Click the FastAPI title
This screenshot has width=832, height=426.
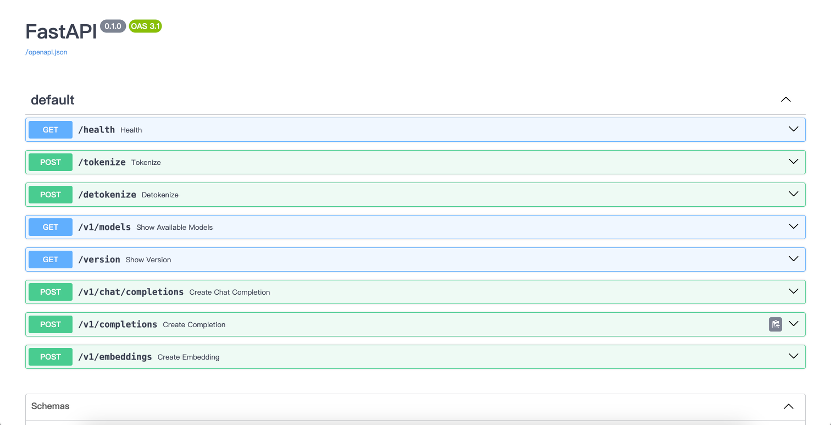coord(61,32)
